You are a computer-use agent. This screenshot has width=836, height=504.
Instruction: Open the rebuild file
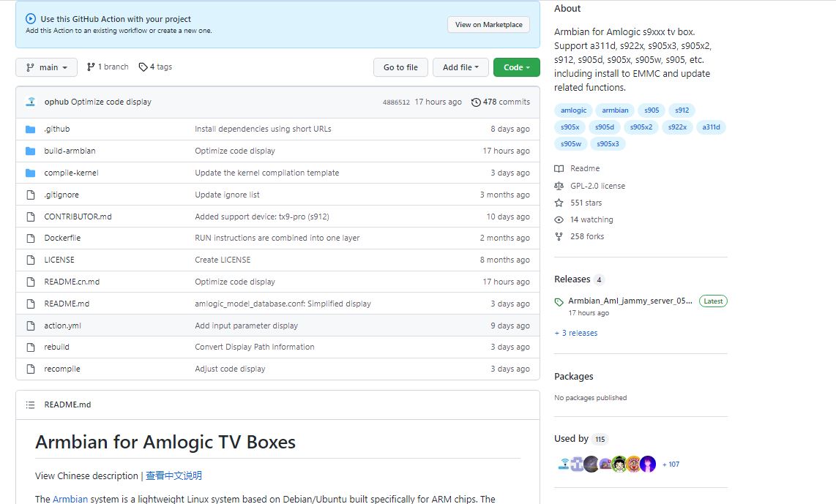(56, 347)
